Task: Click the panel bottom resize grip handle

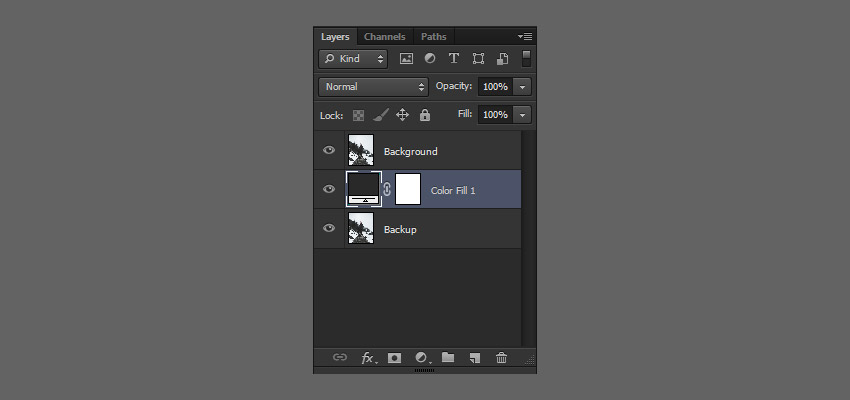Action: point(424,371)
